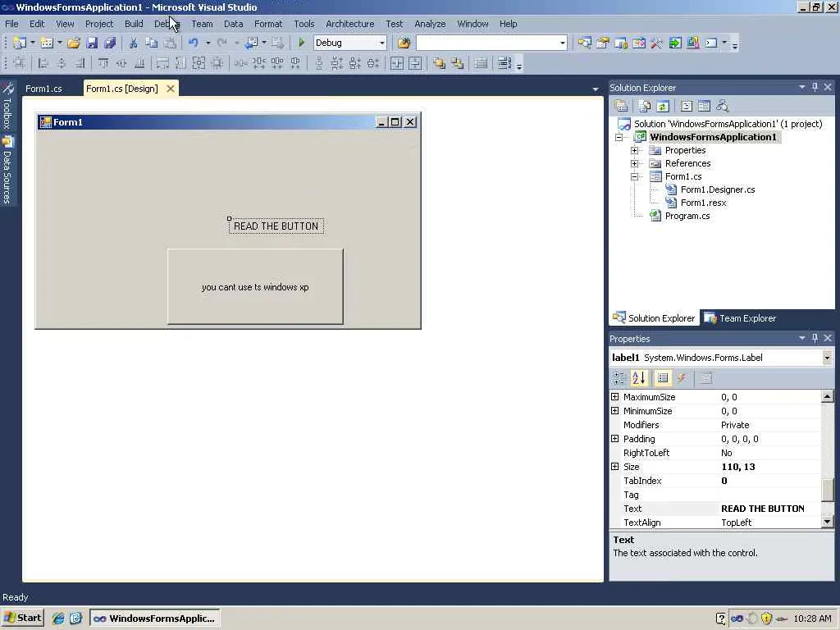Pin toggle for Solution Explorer panel
840x630 pixels.
[x=815, y=87]
